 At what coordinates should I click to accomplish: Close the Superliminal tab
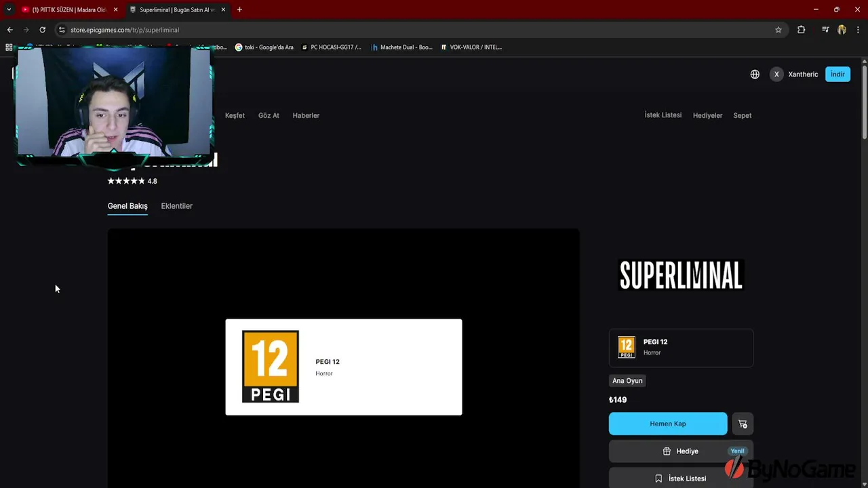(x=223, y=9)
